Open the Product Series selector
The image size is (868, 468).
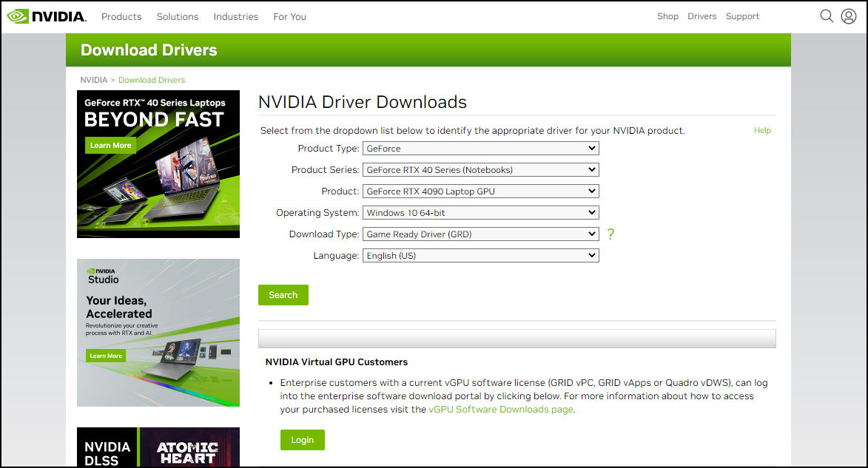[480, 169]
